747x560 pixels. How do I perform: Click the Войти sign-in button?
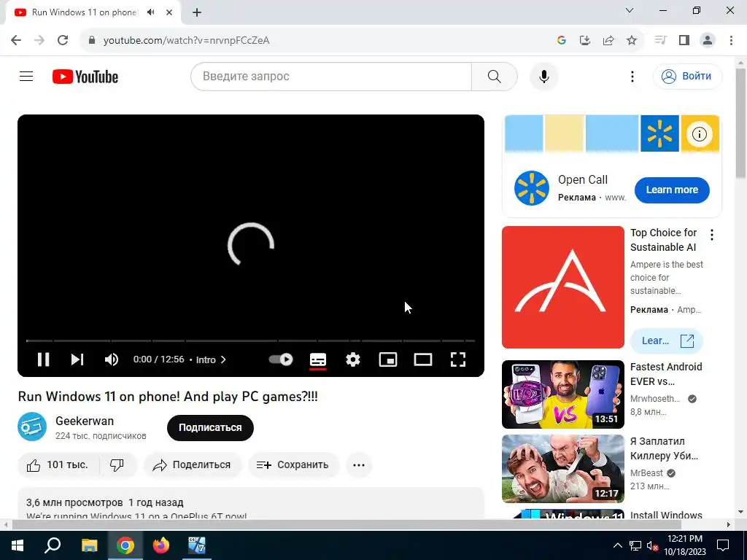[687, 76]
